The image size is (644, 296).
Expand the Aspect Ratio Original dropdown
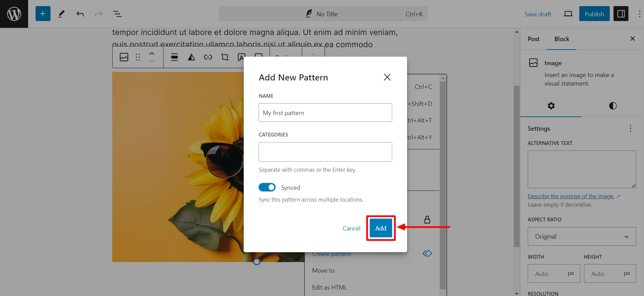582,237
